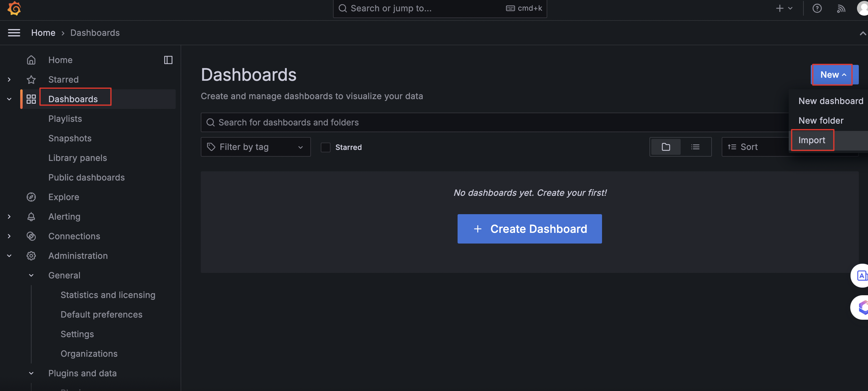Select Import from the New menu
This screenshot has height=391, width=868.
coord(812,140)
